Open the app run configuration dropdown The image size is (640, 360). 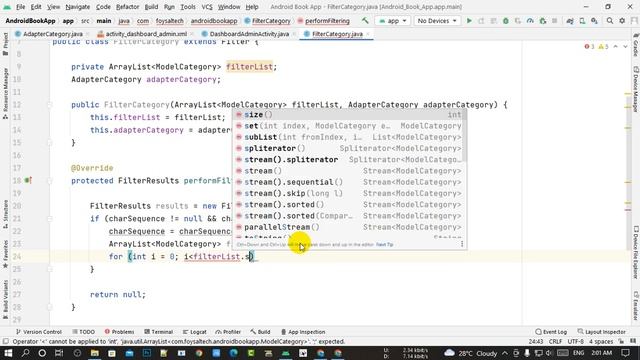pyautogui.click(x=393, y=21)
